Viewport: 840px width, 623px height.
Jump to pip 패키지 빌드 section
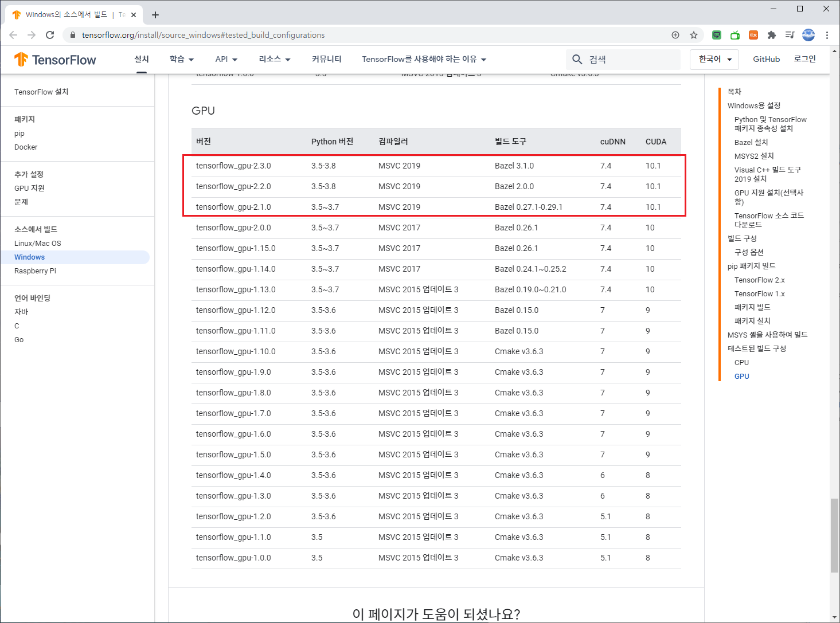tap(752, 266)
